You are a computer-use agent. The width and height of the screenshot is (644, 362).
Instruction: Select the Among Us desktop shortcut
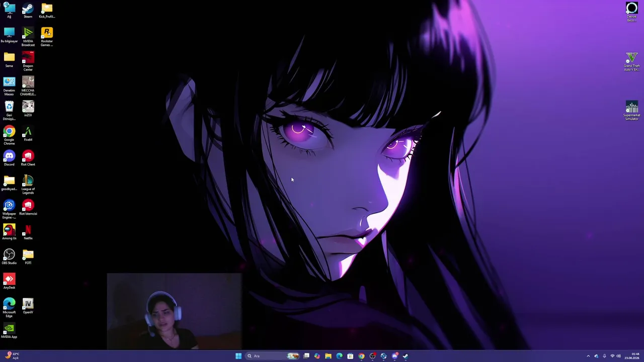click(x=9, y=232)
